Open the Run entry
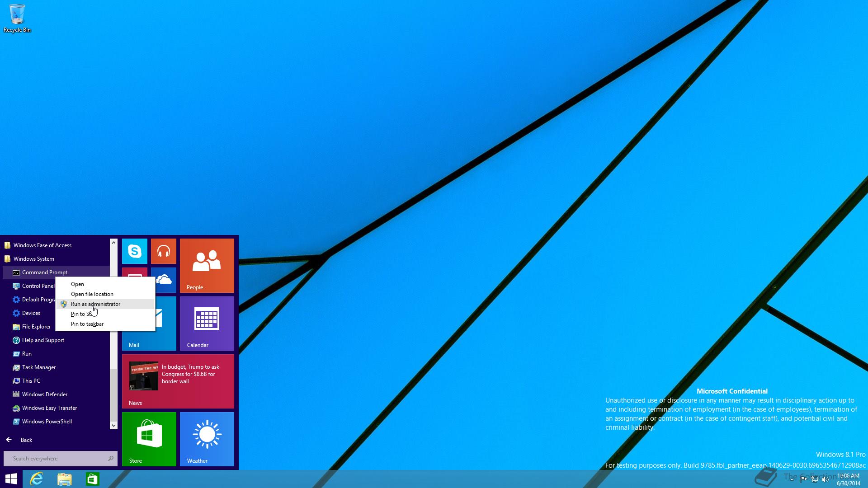The height and width of the screenshot is (488, 868). coord(56,354)
